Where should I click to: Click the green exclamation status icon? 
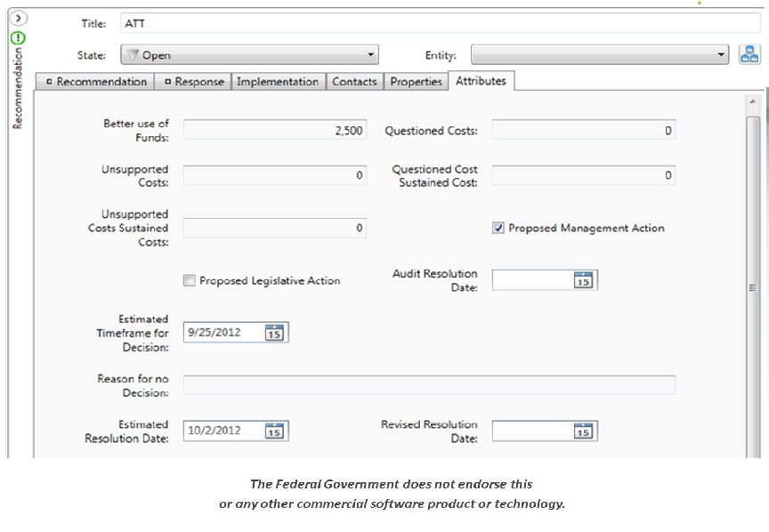point(18,37)
